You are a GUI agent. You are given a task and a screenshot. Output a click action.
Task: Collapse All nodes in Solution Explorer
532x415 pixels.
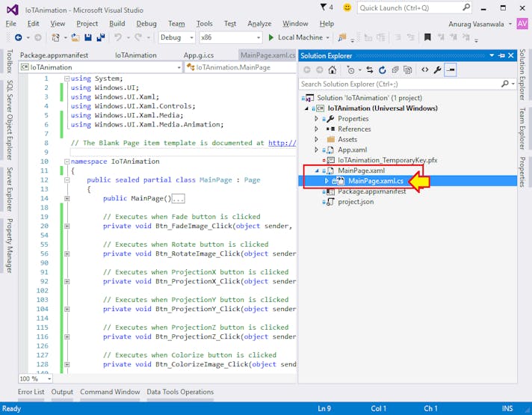pos(395,70)
